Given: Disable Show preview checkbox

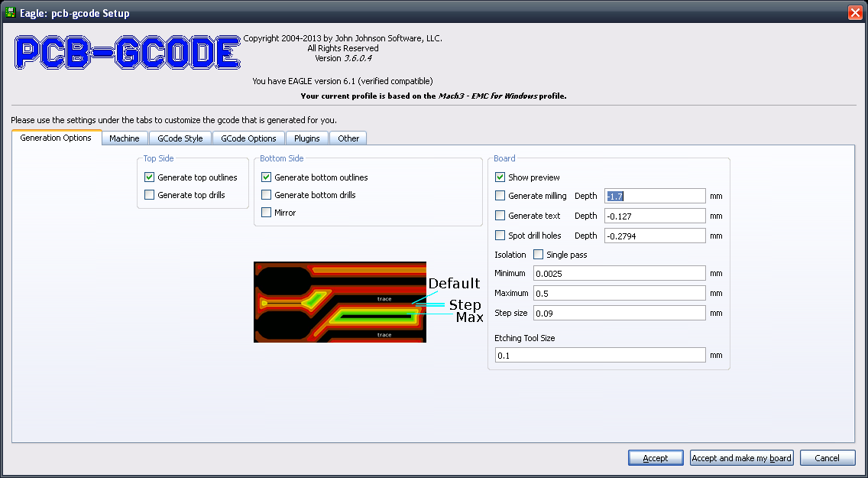Looking at the screenshot, I should pyautogui.click(x=500, y=177).
